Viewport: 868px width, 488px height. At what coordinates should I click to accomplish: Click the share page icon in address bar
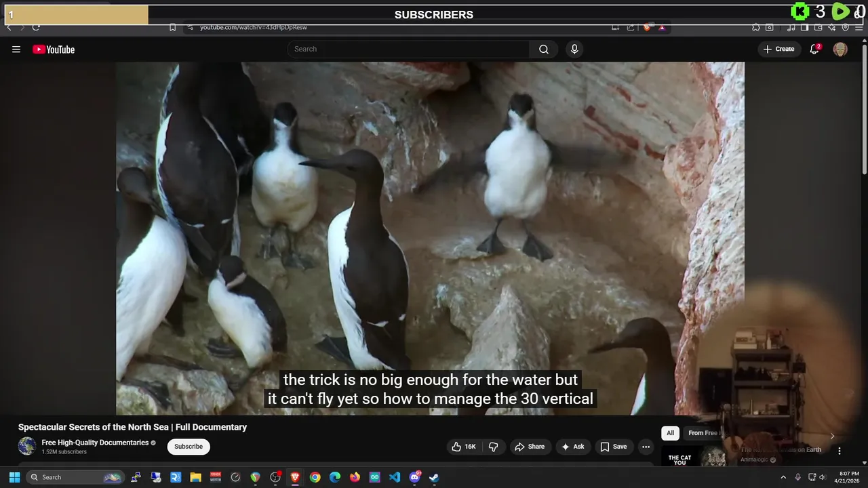point(631,28)
